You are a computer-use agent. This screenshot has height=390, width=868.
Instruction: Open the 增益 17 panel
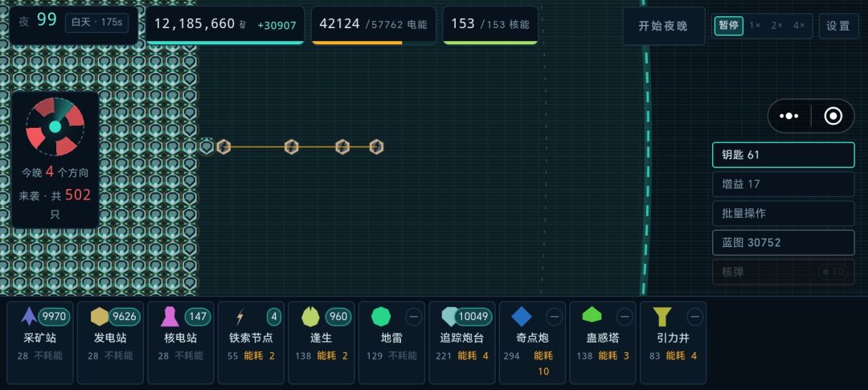[x=784, y=184]
